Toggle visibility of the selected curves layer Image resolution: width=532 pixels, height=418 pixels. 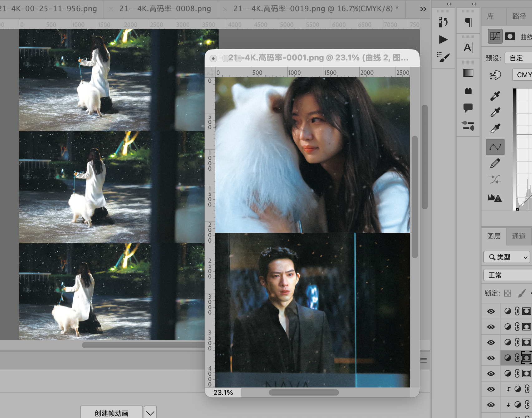(491, 358)
